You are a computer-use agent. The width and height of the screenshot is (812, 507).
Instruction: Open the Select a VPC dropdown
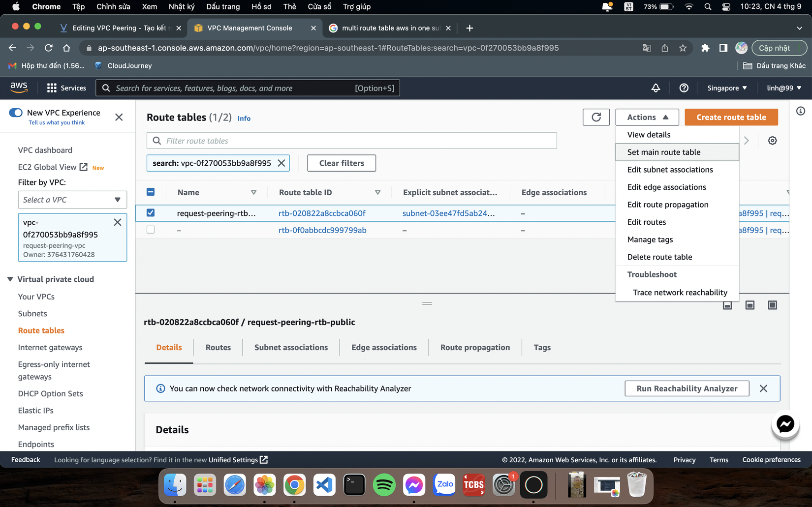[72, 200]
